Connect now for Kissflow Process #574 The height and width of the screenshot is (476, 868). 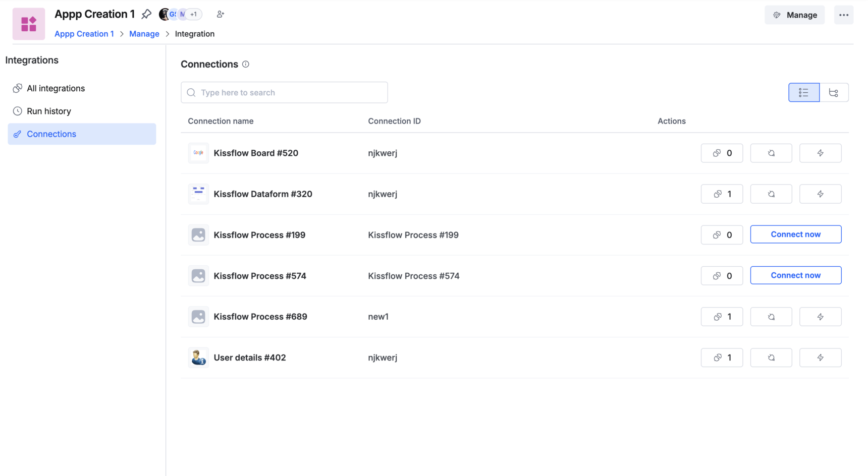[796, 275]
